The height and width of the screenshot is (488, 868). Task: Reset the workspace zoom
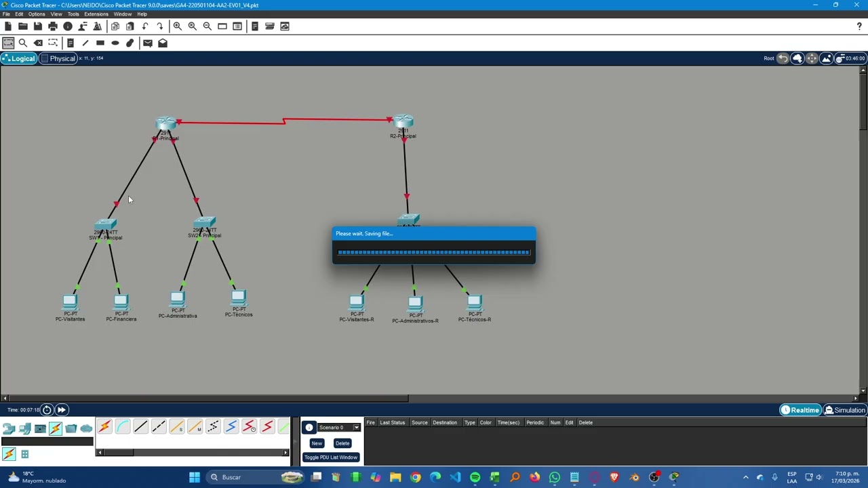(x=192, y=26)
